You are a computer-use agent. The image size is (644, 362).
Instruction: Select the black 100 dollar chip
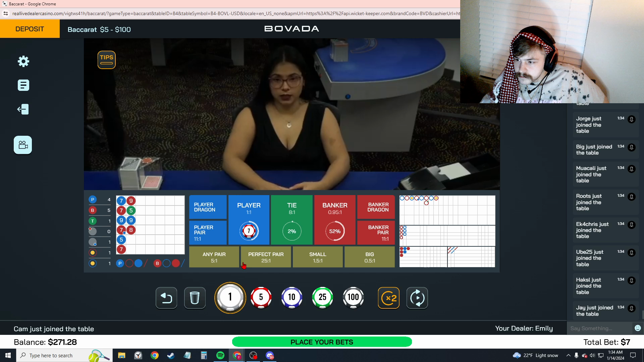pyautogui.click(x=353, y=297)
